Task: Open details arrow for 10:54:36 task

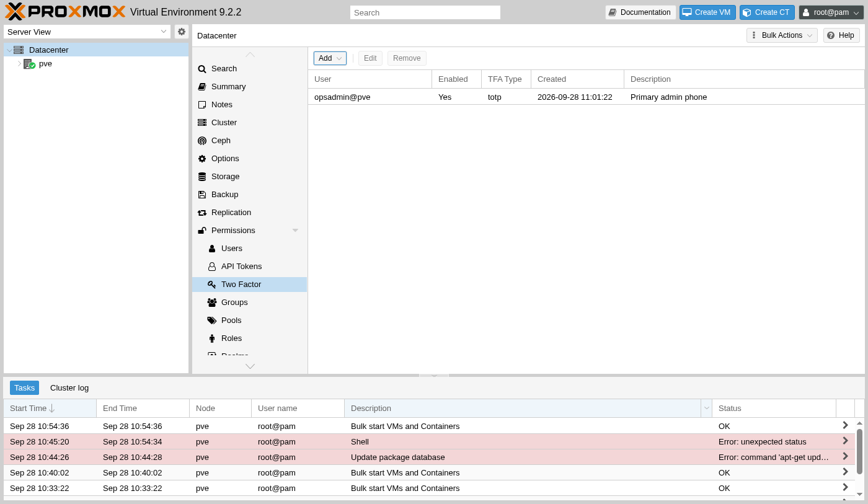Action: 845,425
